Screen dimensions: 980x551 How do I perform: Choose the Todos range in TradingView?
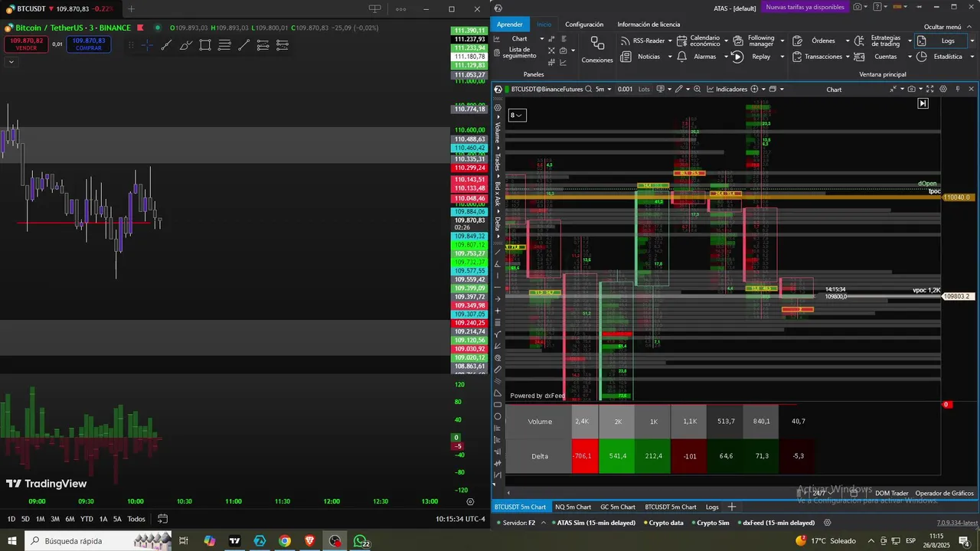[x=136, y=519]
